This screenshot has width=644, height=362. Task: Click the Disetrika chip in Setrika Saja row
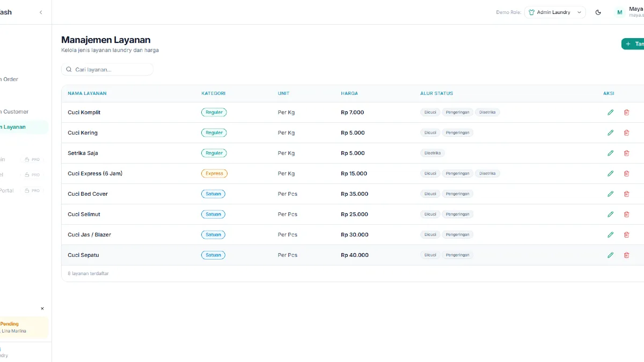[433, 153]
